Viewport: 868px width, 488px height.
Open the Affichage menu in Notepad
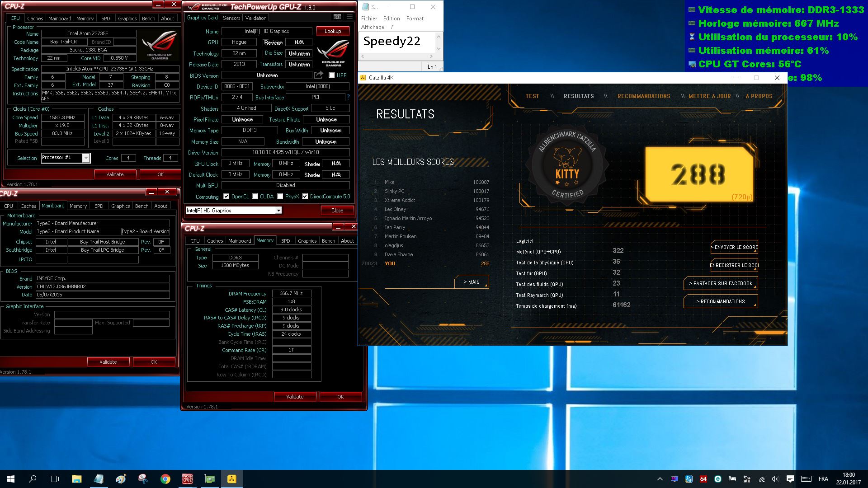[373, 27]
